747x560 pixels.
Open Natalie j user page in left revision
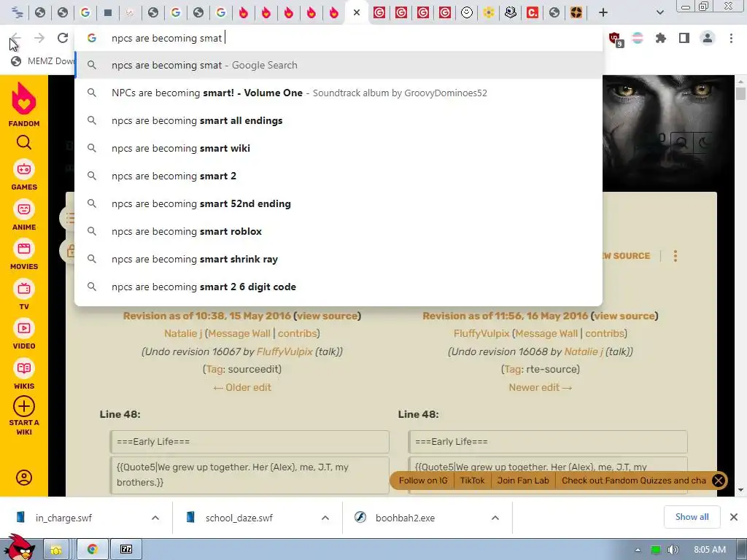tap(183, 333)
